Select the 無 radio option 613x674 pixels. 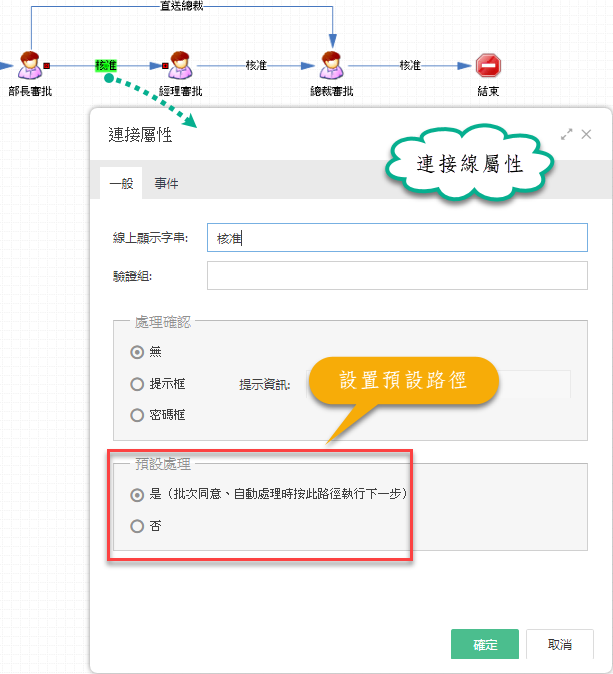click(x=137, y=352)
